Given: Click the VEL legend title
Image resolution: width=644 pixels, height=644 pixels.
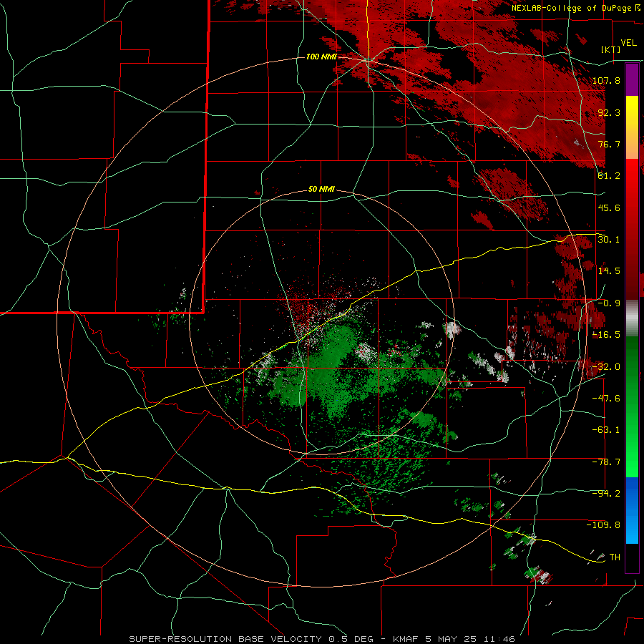Looking at the screenshot, I should [x=628, y=43].
